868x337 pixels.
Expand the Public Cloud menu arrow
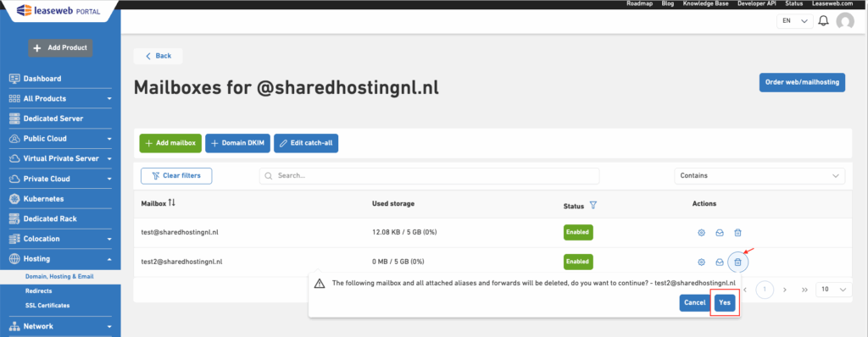(x=109, y=139)
